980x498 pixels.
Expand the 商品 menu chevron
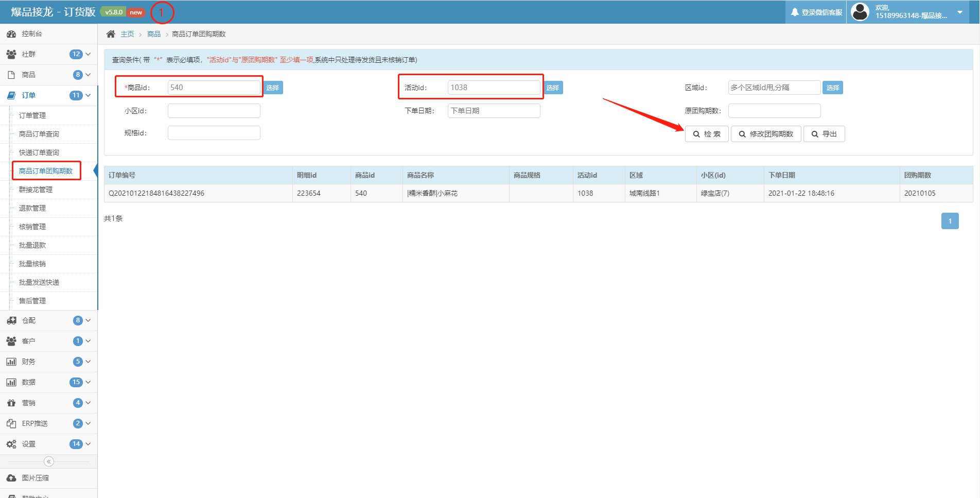click(x=88, y=75)
